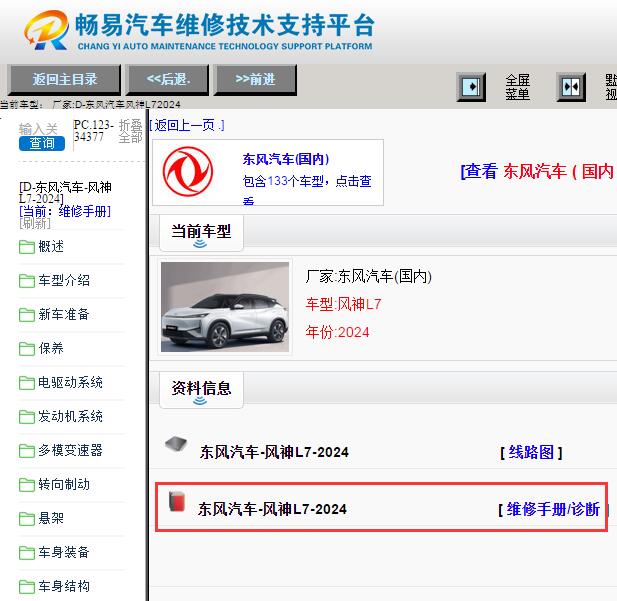Expand the 保养 tree item
Image resolution: width=617 pixels, height=601 pixels.
[51, 348]
